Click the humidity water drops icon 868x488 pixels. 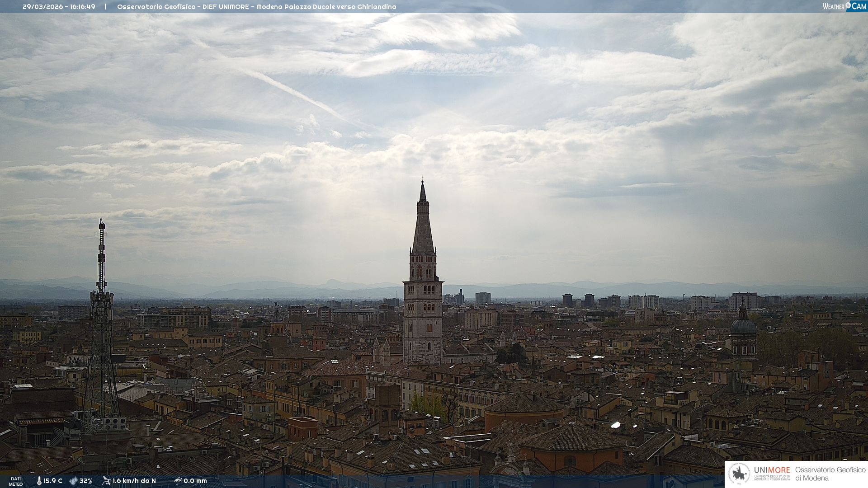[73, 481]
